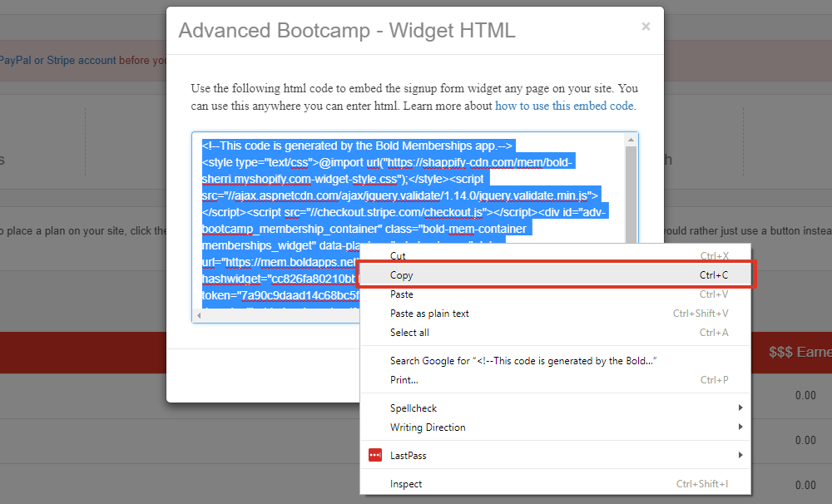Search Google for the selected code
The image size is (832, 504).
pyautogui.click(x=555, y=361)
